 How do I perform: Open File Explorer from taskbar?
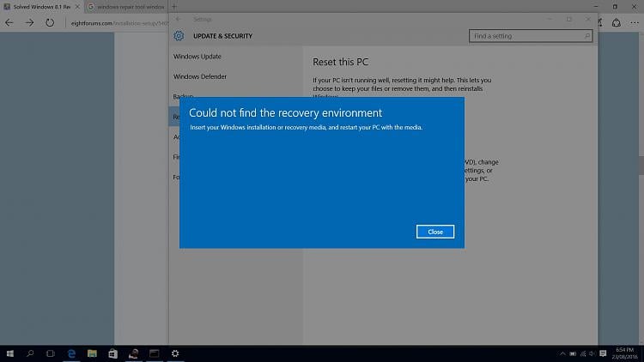point(92,353)
